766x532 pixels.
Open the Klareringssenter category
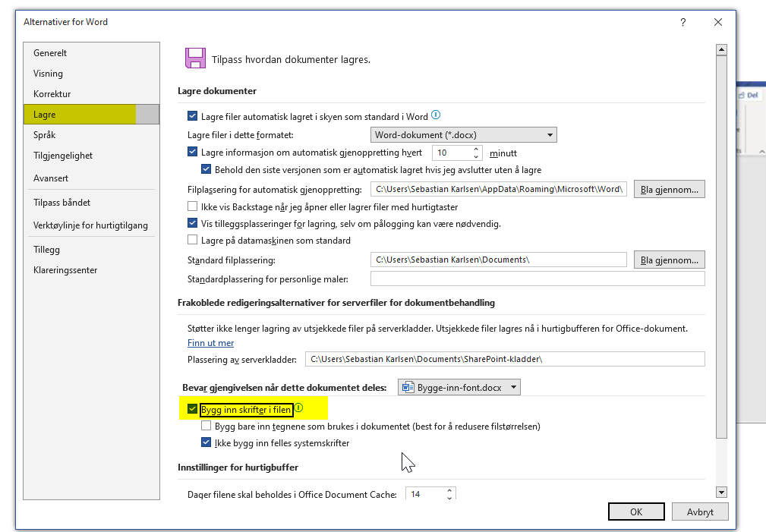[91, 270]
